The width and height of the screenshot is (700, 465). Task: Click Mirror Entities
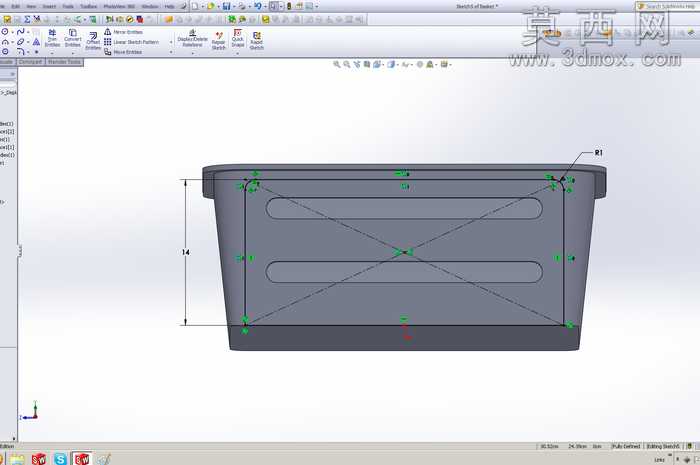click(x=123, y=32)
